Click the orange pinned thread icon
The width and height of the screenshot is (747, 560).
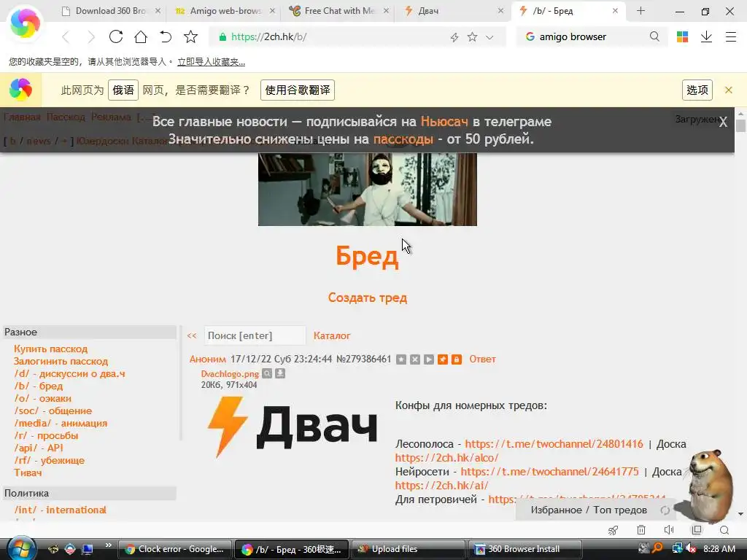click(443, 359)
